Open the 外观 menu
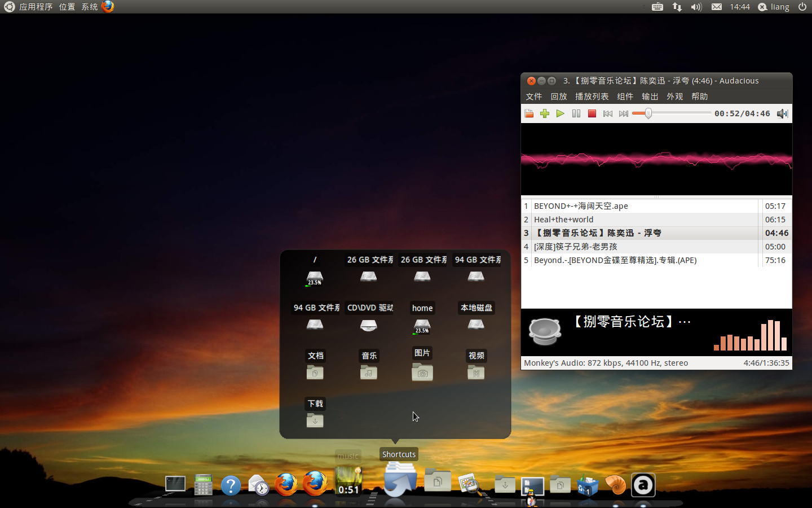This screenshot has height=508, width=812. coord(675,97)
